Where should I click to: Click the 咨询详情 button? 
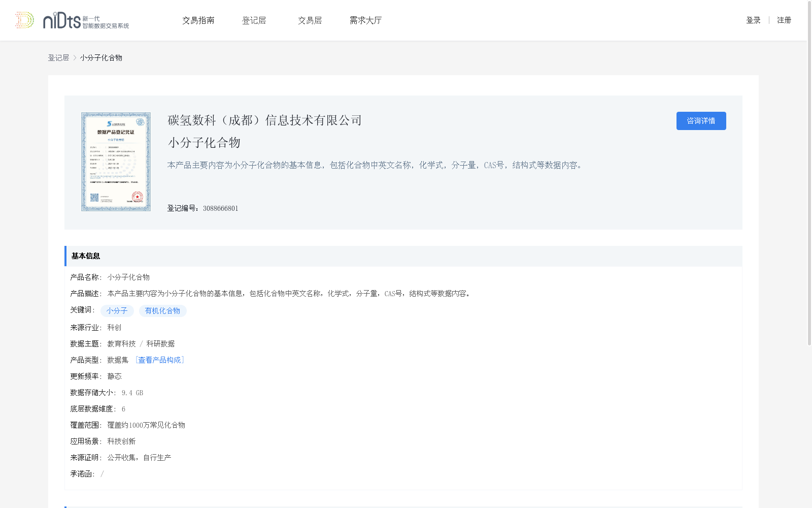701,121
